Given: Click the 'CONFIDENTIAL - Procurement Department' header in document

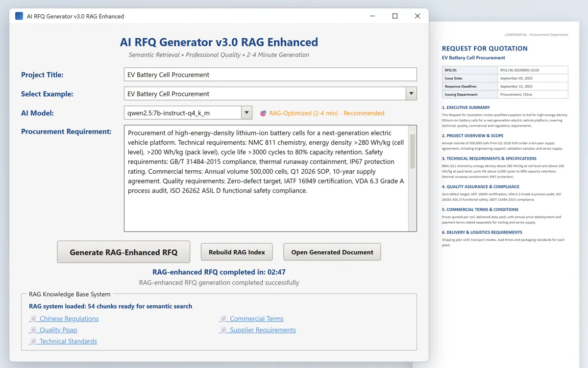Looking at the screenshot, I should pos(537,35).
